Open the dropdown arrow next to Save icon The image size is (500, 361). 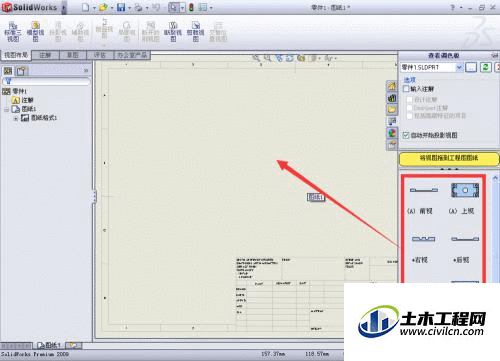click(129, 8)
